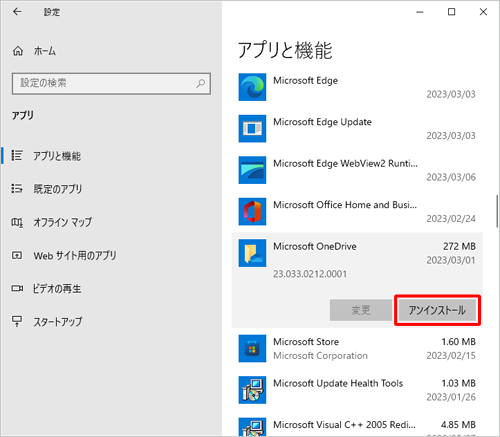
Task: Click the 2023/03/06 install date
Action: pyautogui.click(x=451, y=177)
